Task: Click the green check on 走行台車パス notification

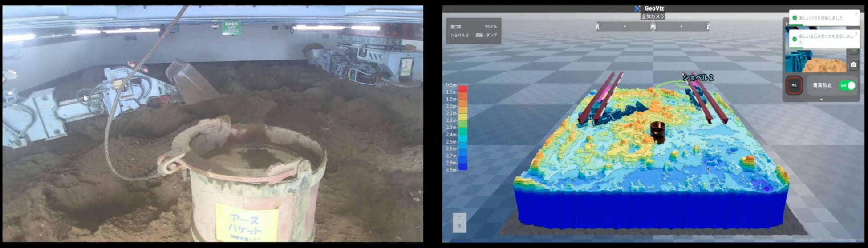Action: click(795, 39)
